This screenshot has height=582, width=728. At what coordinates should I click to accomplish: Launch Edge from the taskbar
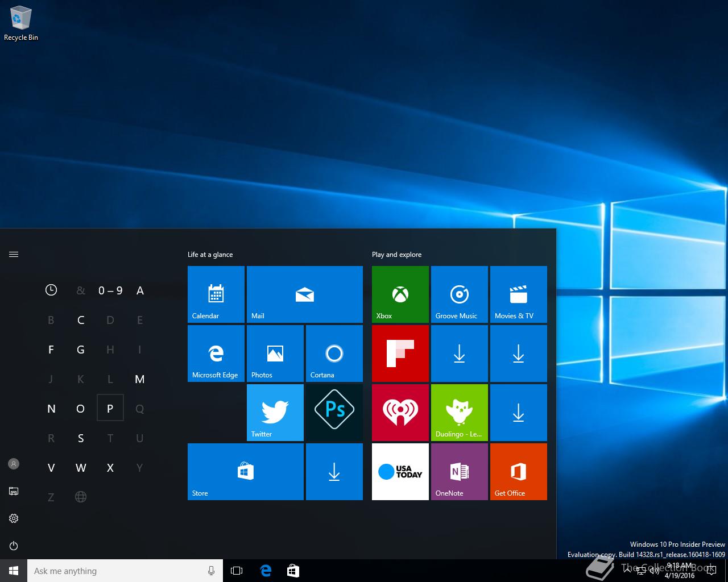point(266,571)
